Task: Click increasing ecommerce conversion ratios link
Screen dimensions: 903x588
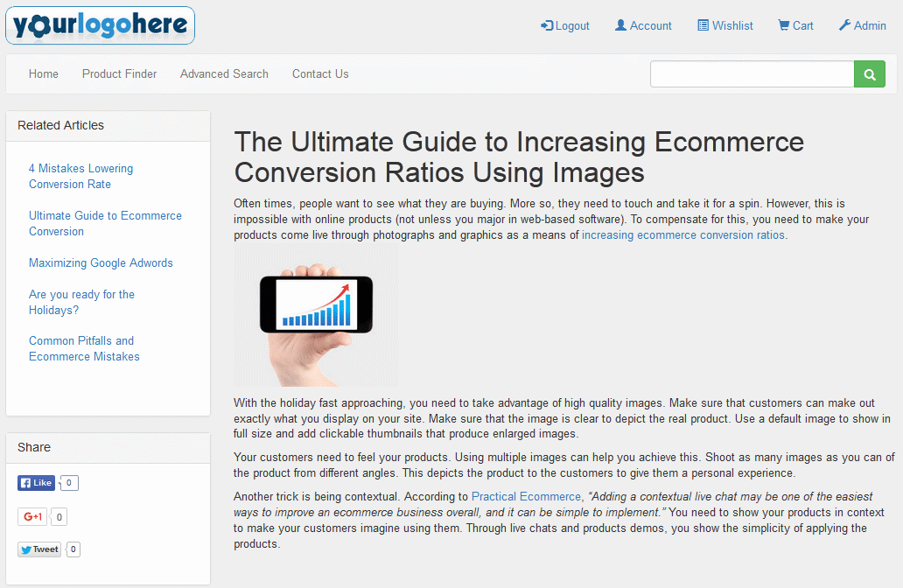Action: pos(682,234)
